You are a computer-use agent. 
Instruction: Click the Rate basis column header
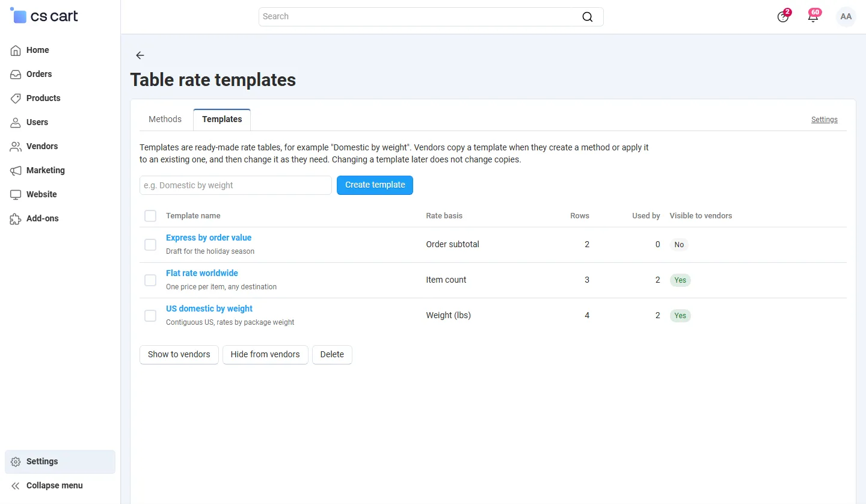click(444, 216)
